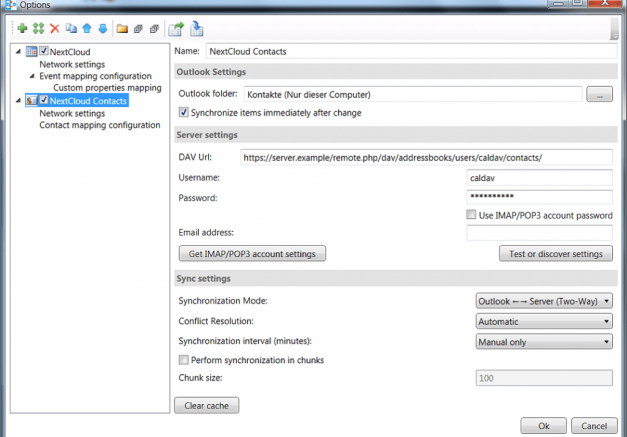Open Synchronization Mode dropdown

pyautogui.click(x=544, y=301)
